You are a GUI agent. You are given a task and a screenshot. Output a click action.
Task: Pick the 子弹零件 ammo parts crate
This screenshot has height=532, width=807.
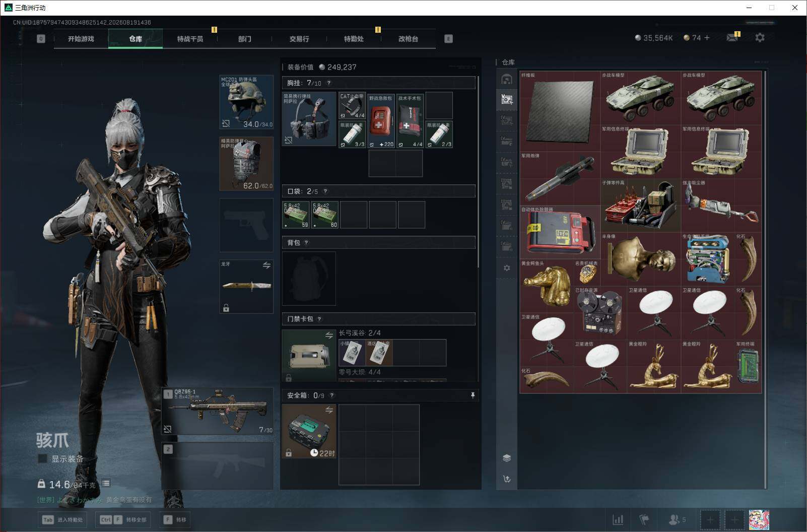tap(640, 205)
